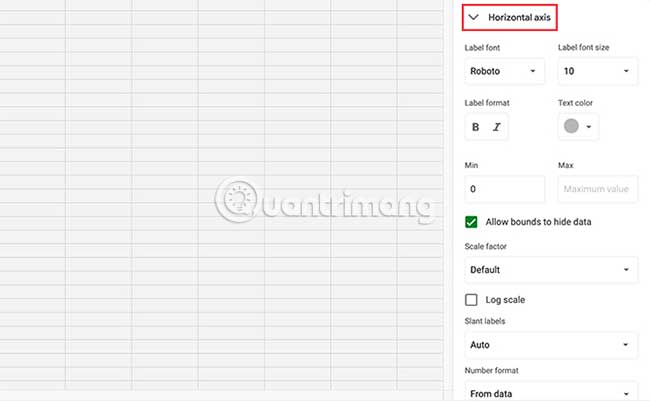Open the Label font dropdown showing Roboto
650x401 pixels.
pos(504,71)
